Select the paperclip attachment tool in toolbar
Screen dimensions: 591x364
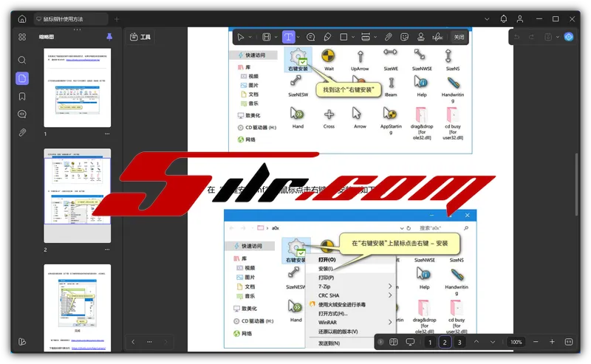(x=389, y=37)
